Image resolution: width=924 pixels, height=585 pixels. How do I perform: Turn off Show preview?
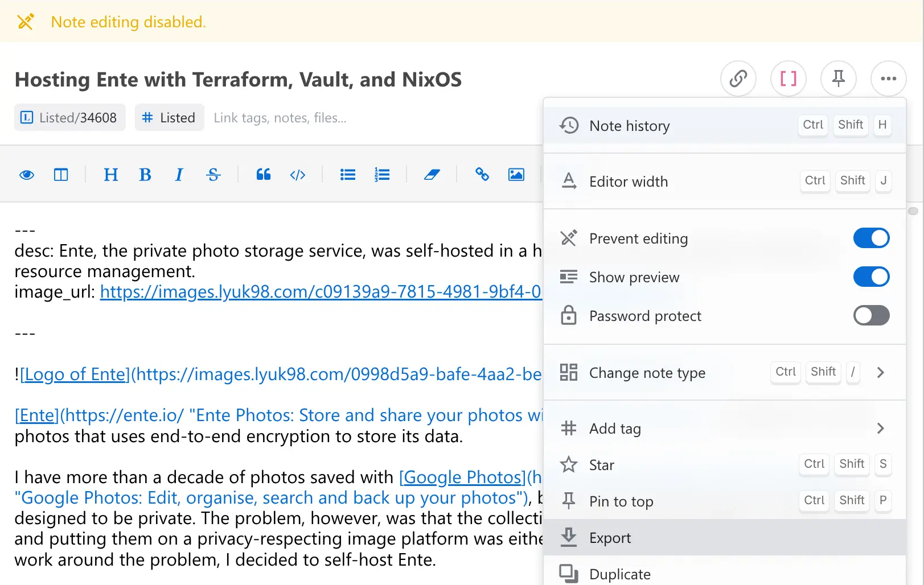click(871, 277)
